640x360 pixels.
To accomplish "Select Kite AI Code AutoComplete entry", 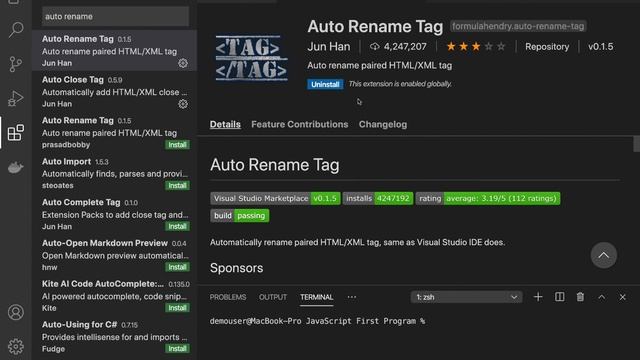I will pyautogui.click(x=114, y=296).
